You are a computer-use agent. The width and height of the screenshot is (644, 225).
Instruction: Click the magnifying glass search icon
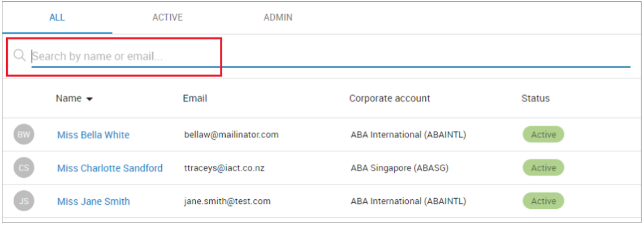19,55
